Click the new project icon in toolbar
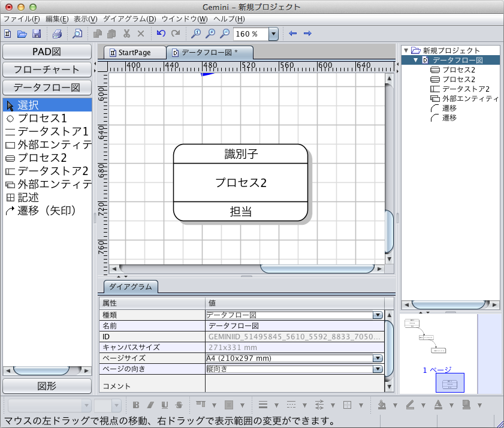 (8, 34)
